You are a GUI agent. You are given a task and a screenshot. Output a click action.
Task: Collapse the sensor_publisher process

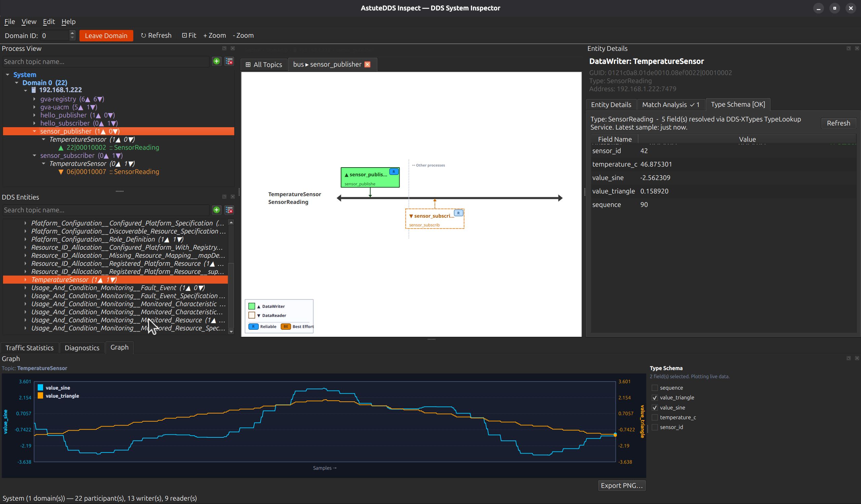(35, 131)
